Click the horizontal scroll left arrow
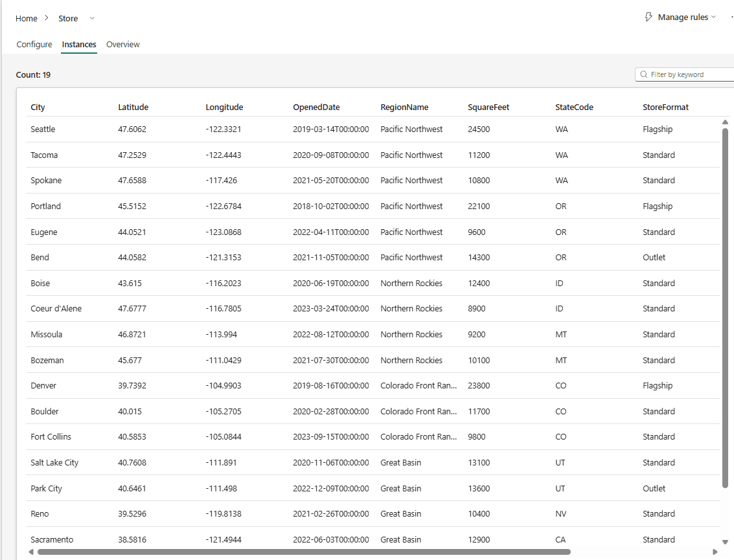Viewport: 734px width, 560px height. pos(31,552)
